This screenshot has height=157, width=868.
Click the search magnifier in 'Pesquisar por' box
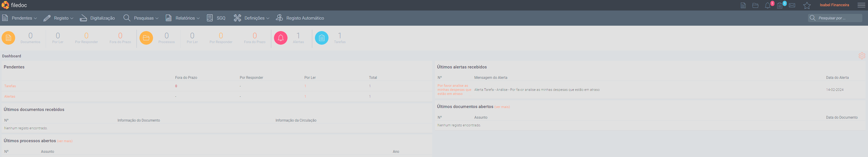tap(812, 18)
